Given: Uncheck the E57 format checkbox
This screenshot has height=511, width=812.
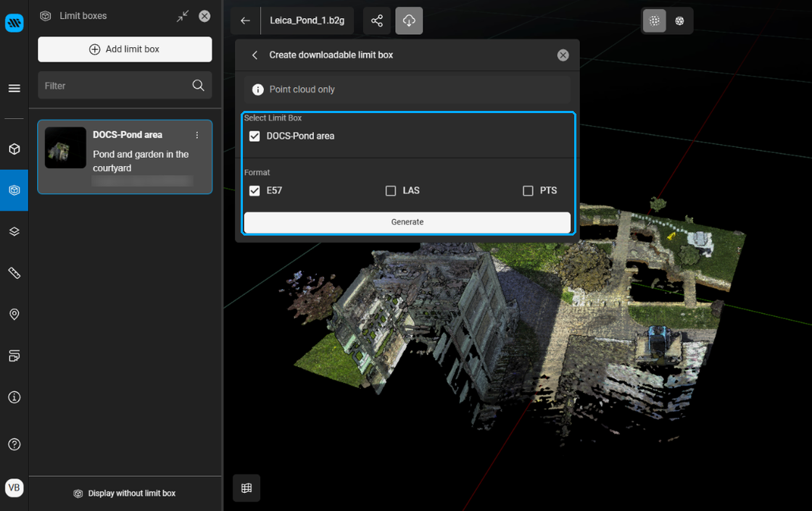Looking at the screenshot, I should coord(254,191).
